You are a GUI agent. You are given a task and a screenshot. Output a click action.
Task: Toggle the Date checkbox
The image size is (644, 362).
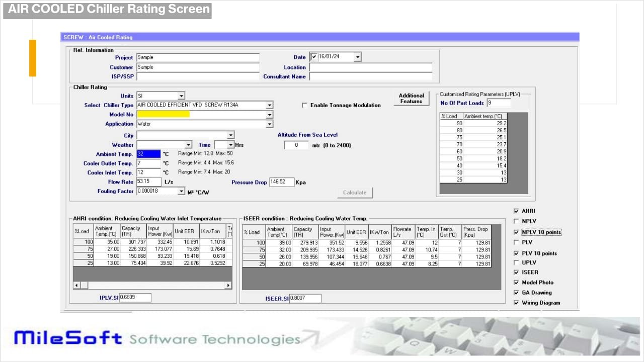pyautogui.click(x=314, y=57)
